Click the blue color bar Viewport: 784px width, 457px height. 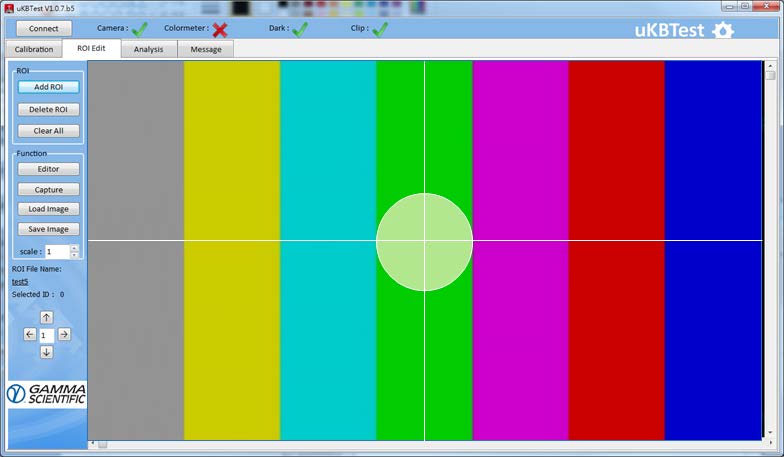click(x=713, y=250)
